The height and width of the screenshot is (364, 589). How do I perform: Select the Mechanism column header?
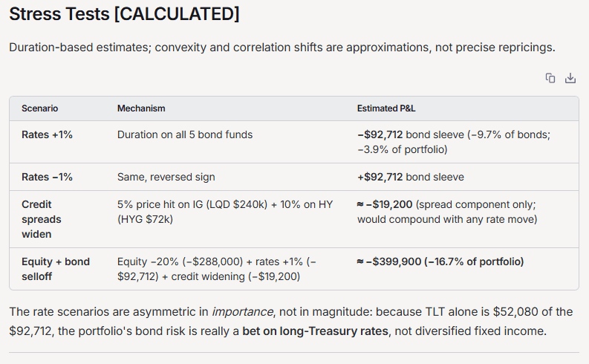tap(141, 108)
